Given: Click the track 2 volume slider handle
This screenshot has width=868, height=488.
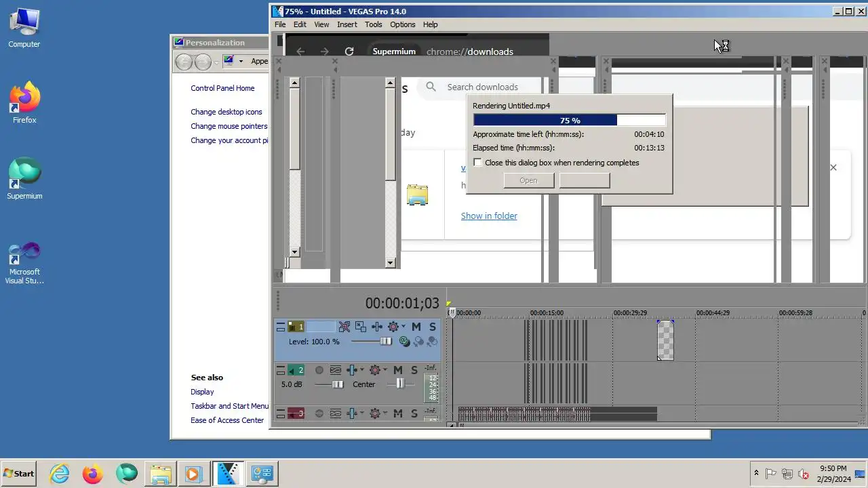Looking at the screenshot, I should (x=338, y=384).
